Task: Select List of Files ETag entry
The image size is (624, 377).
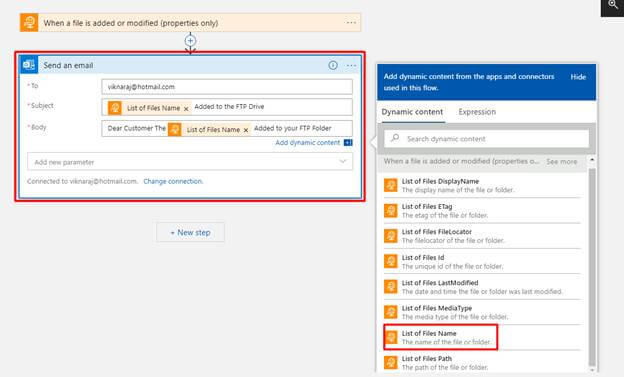Action: pos(482,211)
